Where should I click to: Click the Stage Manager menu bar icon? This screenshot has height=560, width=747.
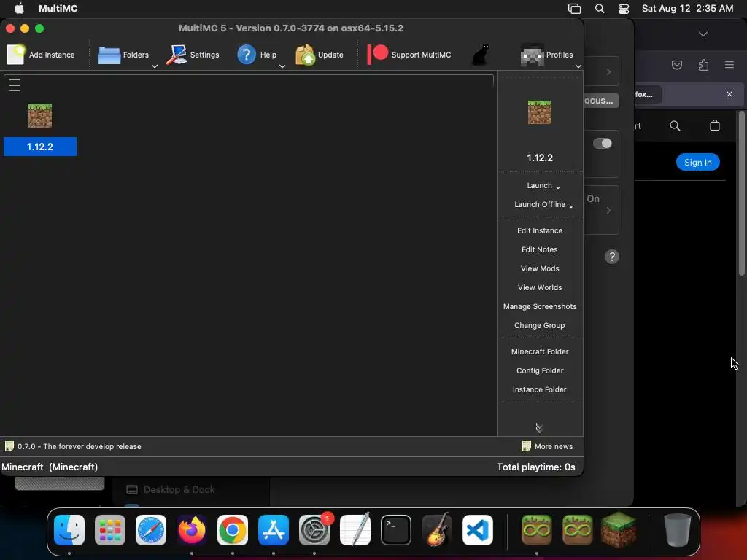pos(575,9)
